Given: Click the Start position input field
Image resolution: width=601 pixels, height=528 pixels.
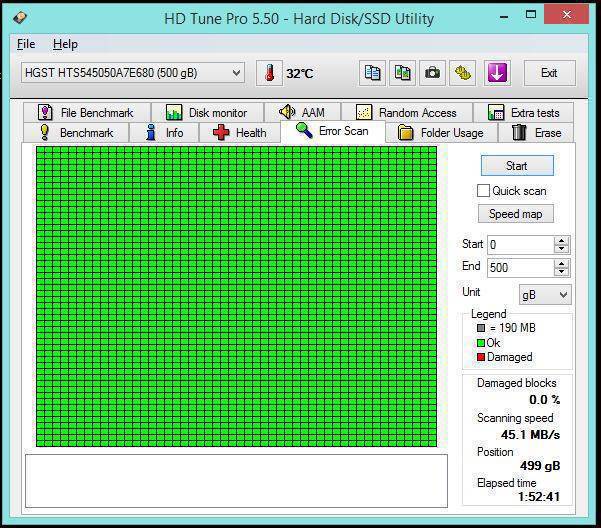Looking at the screenshot, I should coord(521,244).
